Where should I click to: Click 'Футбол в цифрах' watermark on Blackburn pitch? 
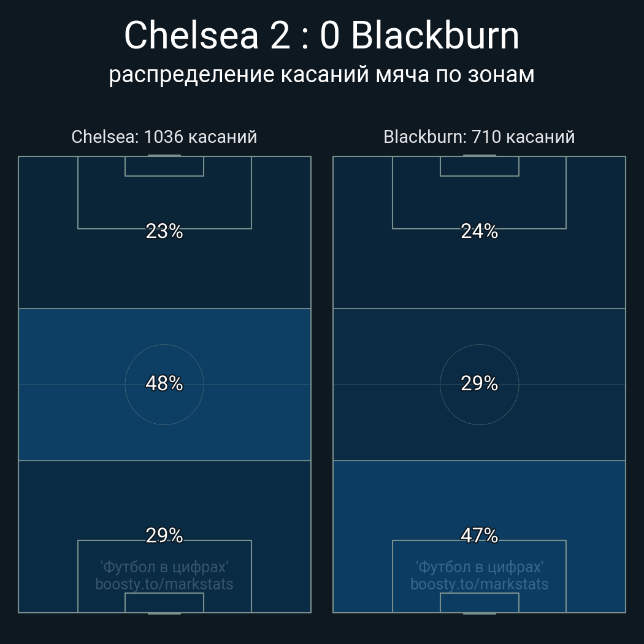click(479, 567)
